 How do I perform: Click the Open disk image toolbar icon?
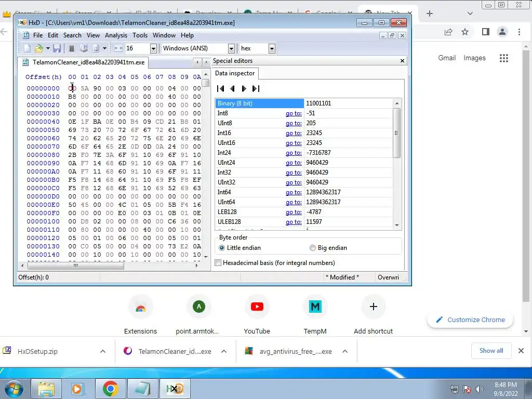coord(96,48)
